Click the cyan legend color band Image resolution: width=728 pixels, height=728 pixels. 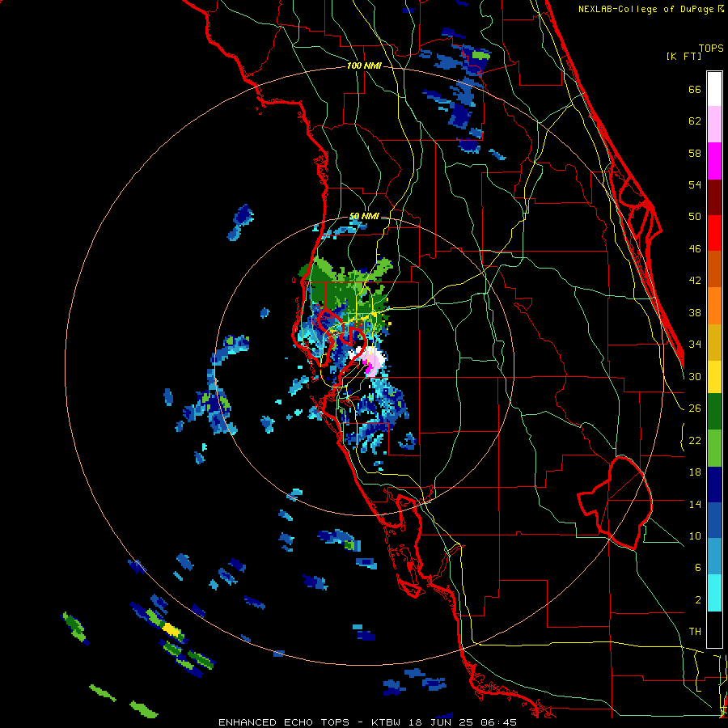(x=714, y=593)
